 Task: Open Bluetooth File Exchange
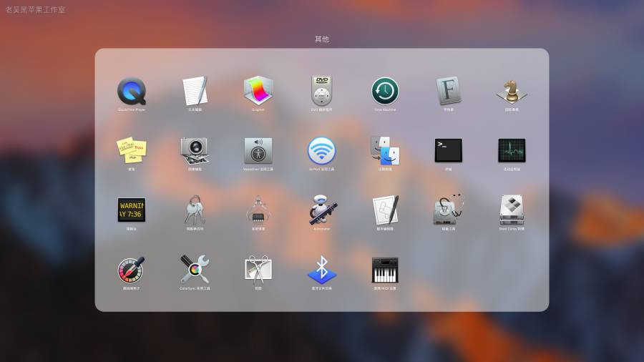pyautogui.click(x=321, y=269)
